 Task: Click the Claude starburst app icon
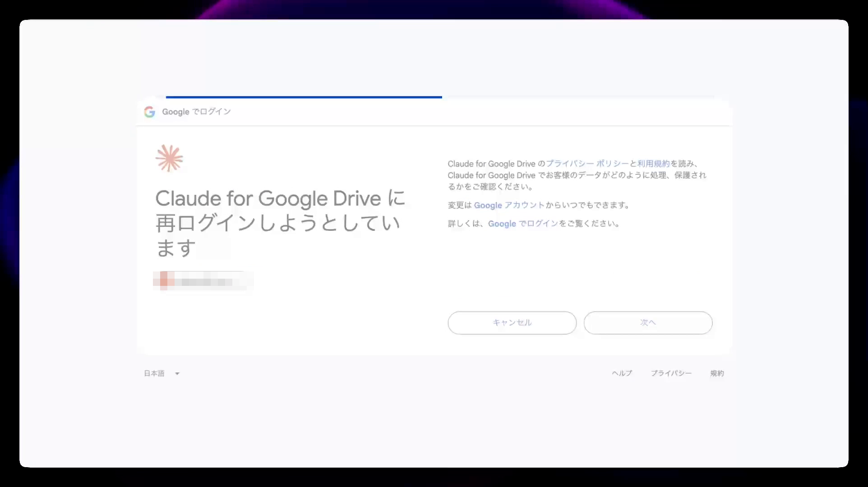(x=169, y=158)
